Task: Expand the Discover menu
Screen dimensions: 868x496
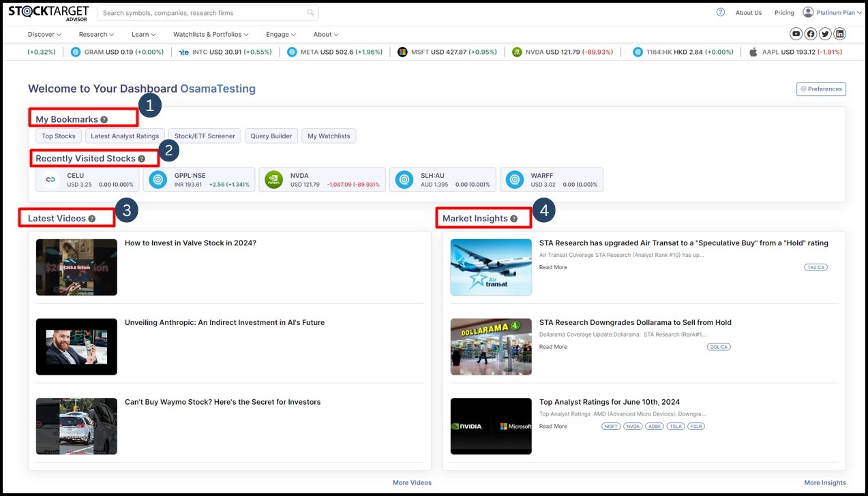Action: pyautogui.click(x=44, y=34)
